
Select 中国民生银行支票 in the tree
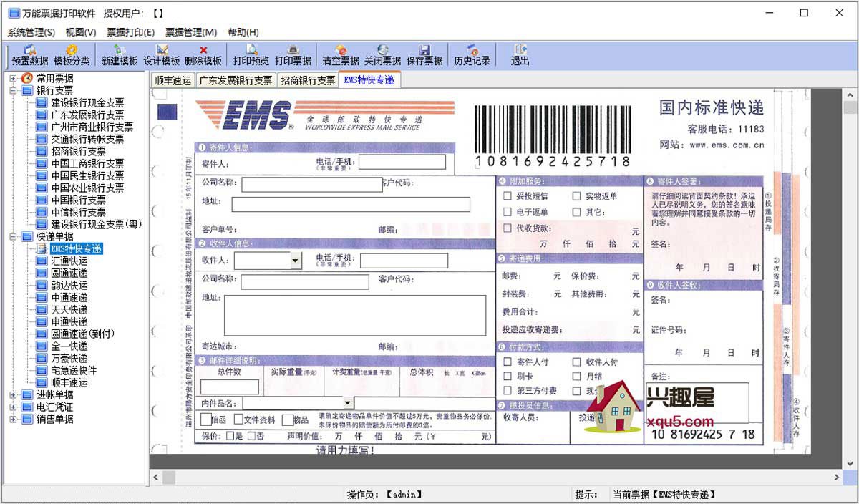pos(87,175)
